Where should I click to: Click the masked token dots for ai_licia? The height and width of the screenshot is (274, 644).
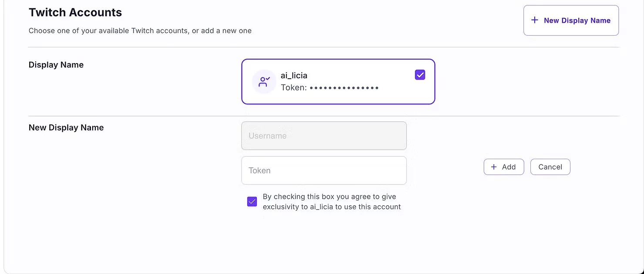[344, 88]
